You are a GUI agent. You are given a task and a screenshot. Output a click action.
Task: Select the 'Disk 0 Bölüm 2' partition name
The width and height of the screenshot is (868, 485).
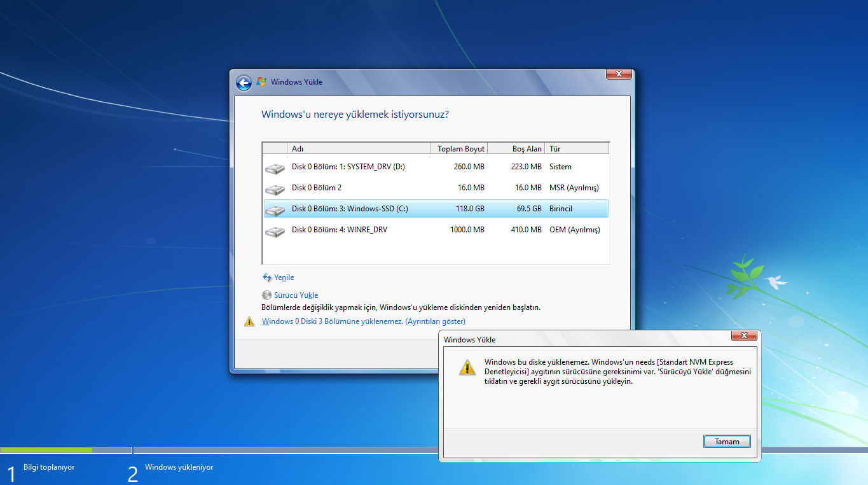click(x=317, y=188)
